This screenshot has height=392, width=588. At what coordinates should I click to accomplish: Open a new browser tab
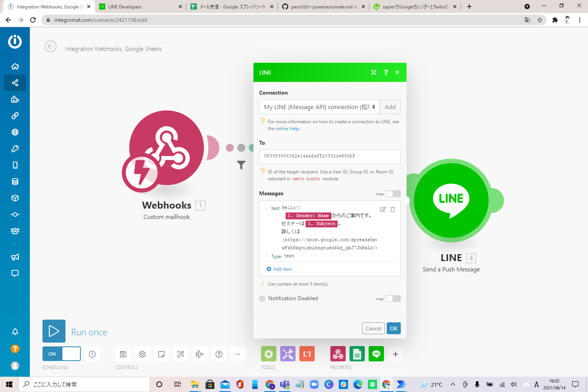[469, 7]
